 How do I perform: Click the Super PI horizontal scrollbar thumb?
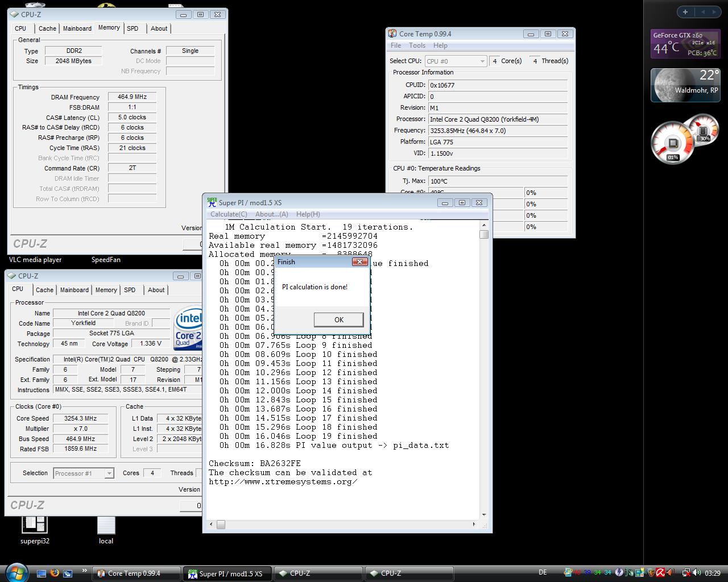click(221, 525)
